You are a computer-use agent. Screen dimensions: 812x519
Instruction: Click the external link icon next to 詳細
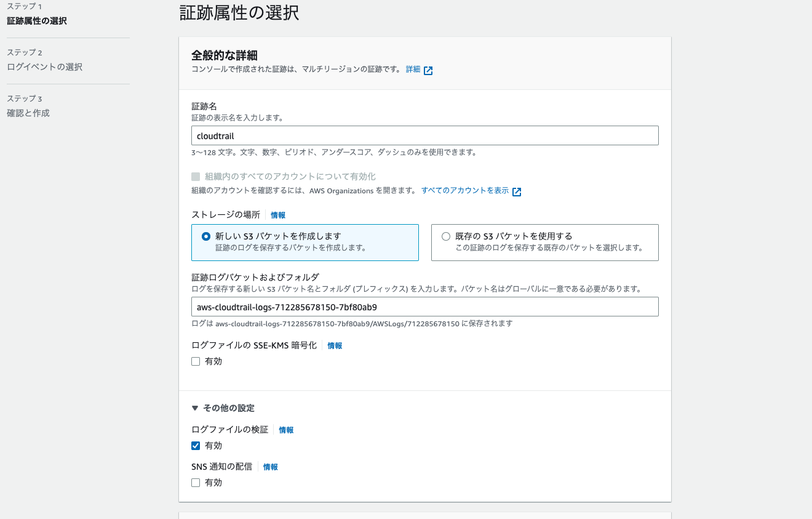pos(427,70)
